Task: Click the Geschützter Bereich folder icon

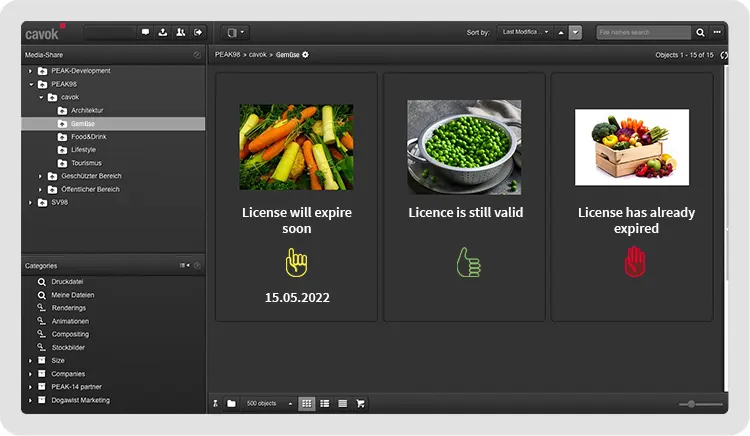Action: 53,176
